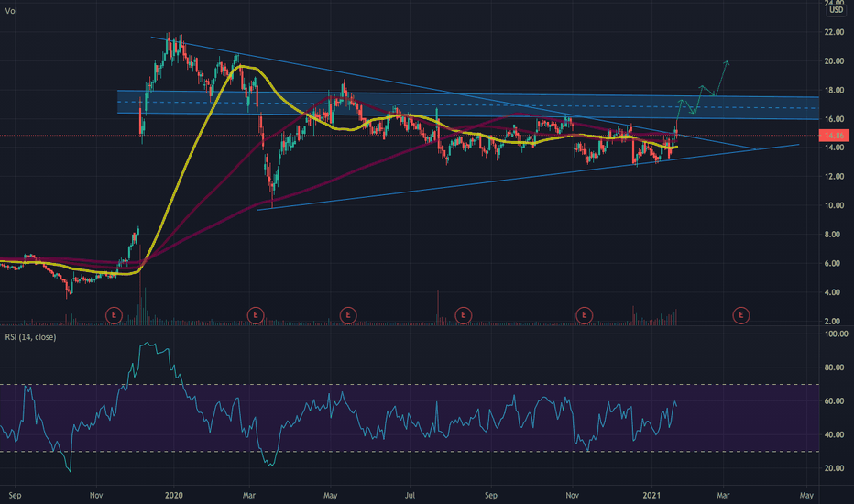Image resolution: width=854 pixels, height=504 pixels.
Task: Click the Nov label preceding 2021
Action: 572,495
